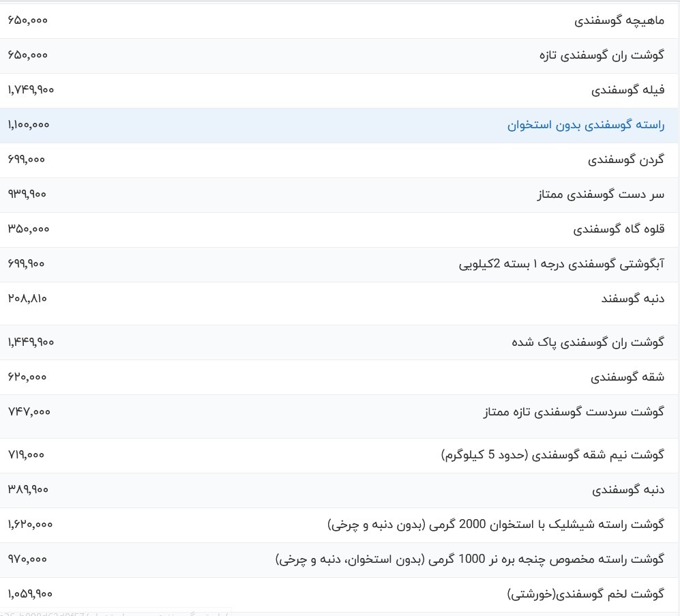Click the دنبه گوسفند row
Viewport: 680px width, 616px height.
click(341, 298)
